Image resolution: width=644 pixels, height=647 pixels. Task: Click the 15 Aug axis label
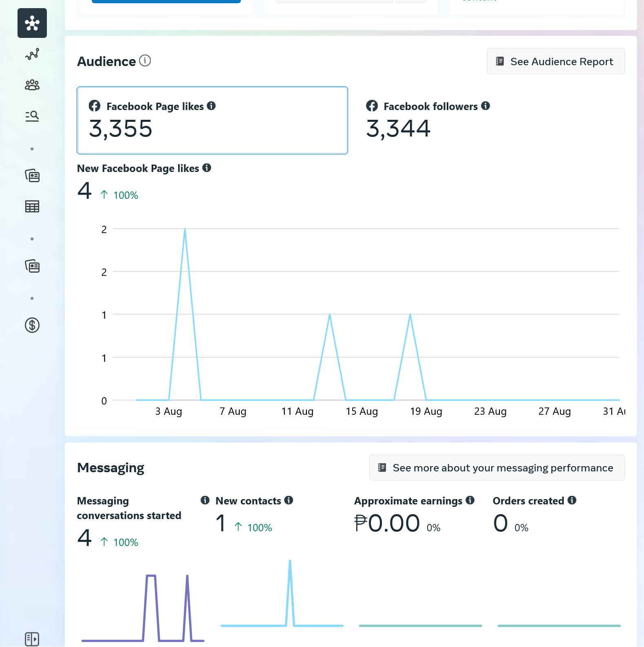point(362,412)
